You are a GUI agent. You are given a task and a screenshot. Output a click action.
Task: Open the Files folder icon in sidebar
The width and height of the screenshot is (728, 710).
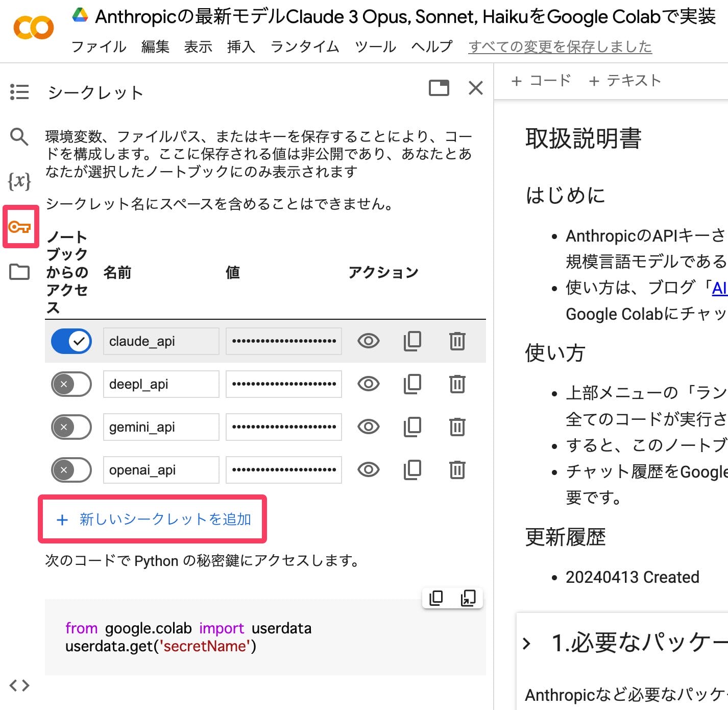[19, 272]
